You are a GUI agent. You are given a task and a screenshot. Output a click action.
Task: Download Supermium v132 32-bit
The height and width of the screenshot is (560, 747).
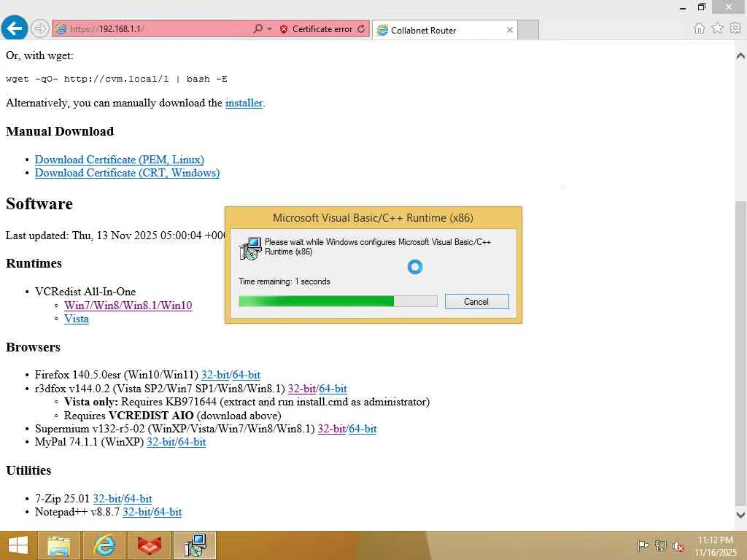click(332, 429)
